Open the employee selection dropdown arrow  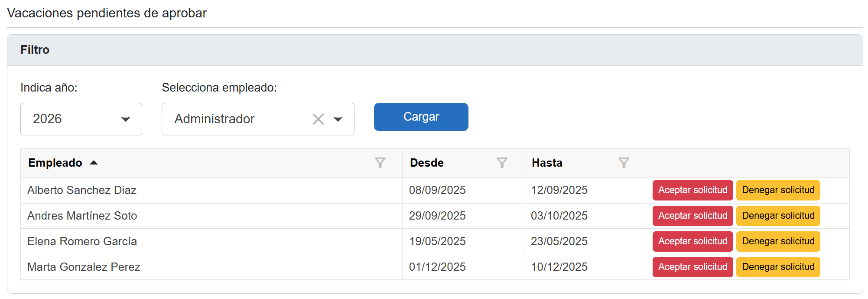[x=338, y=119]
